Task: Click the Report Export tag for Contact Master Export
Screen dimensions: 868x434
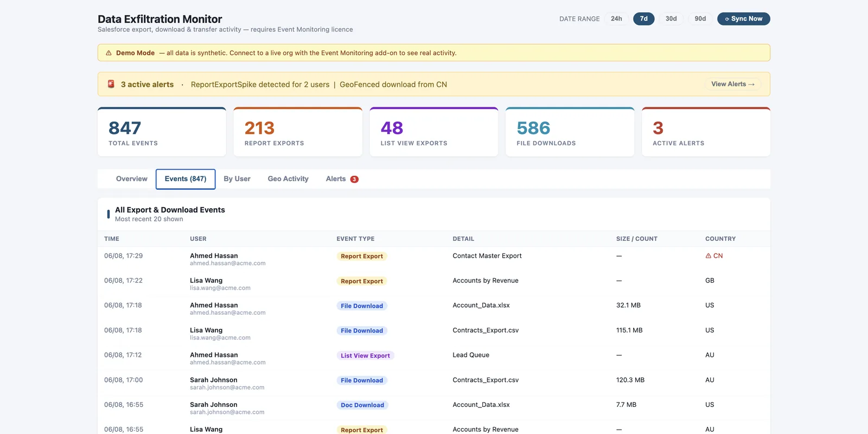Action: coord(362,256)
